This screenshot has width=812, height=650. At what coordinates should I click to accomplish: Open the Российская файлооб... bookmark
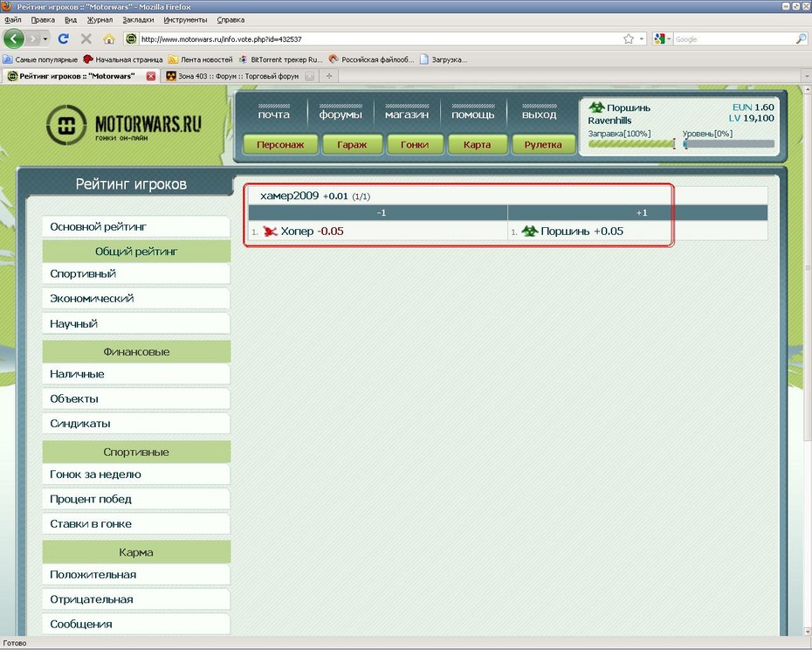pos(371,59)
